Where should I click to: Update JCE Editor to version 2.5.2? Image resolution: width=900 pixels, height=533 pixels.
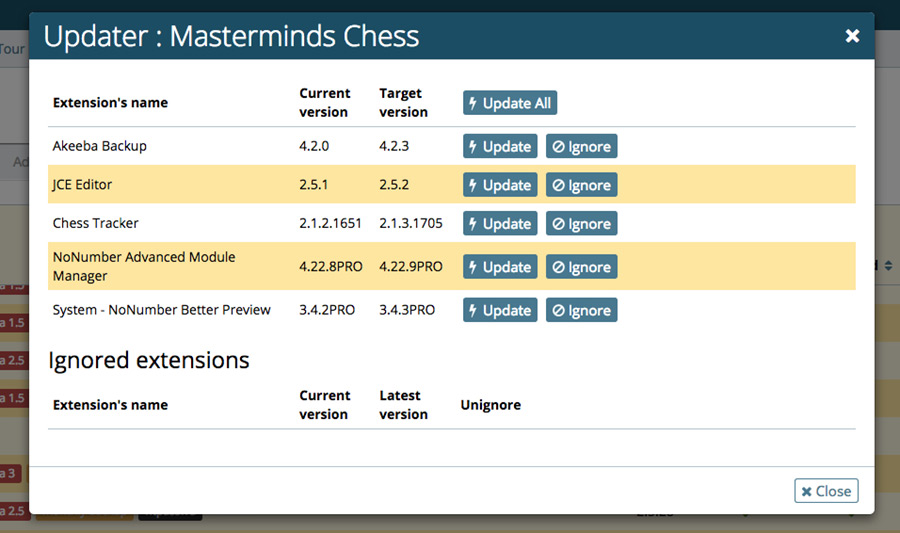click(x=500, y=185)
